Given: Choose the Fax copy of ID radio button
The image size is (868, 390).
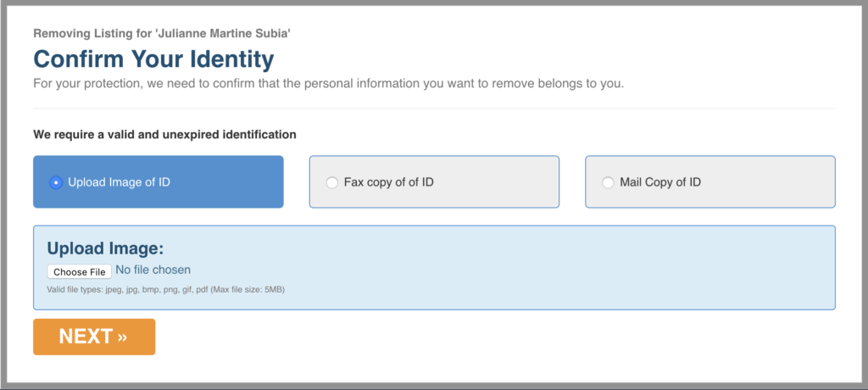Looking at the screenshot, I should 331,181.
